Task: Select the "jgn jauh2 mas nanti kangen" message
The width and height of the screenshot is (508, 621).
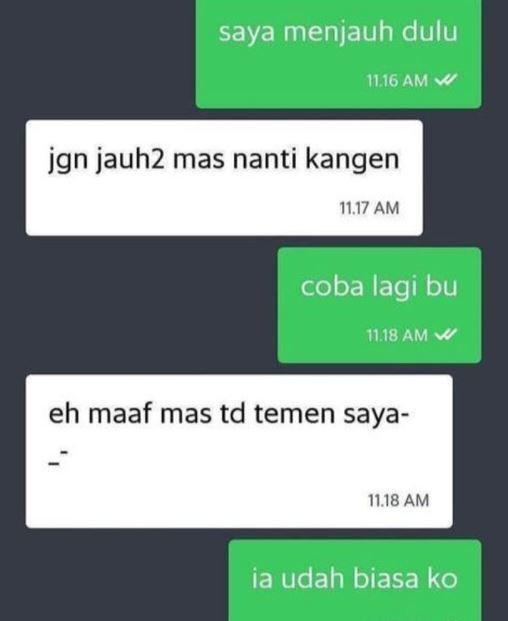Action: coord(224,178)
